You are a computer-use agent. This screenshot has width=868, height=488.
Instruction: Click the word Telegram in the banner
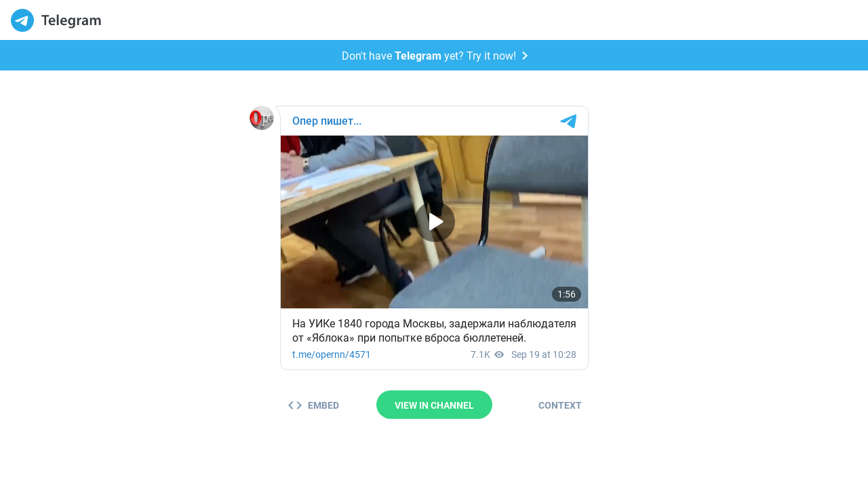point(418,56)
